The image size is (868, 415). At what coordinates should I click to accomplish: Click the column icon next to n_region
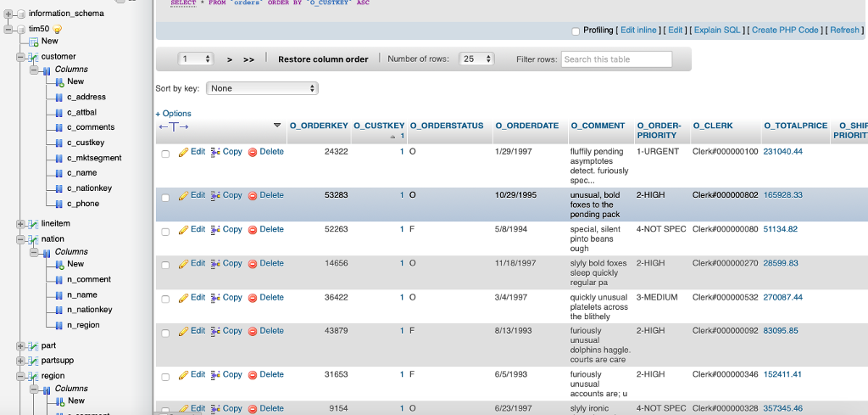coord(59,326)
